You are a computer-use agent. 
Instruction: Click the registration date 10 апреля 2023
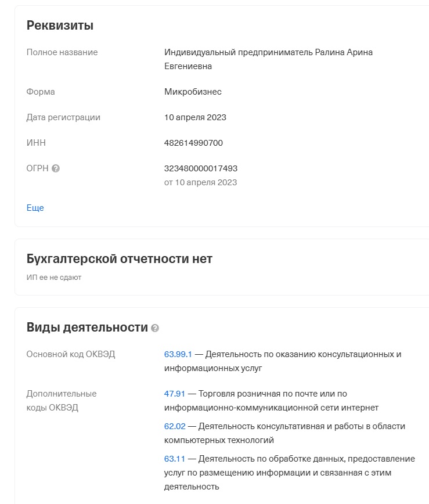(195, 117)
